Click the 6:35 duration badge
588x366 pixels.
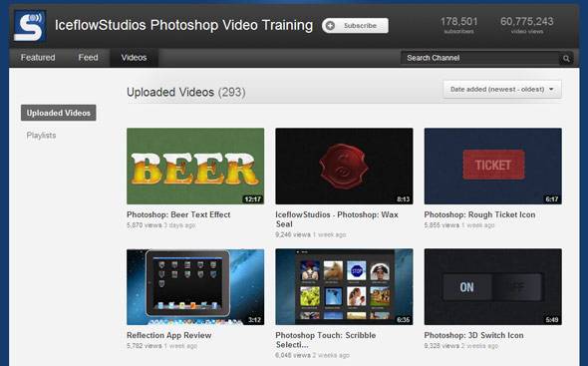403,320
